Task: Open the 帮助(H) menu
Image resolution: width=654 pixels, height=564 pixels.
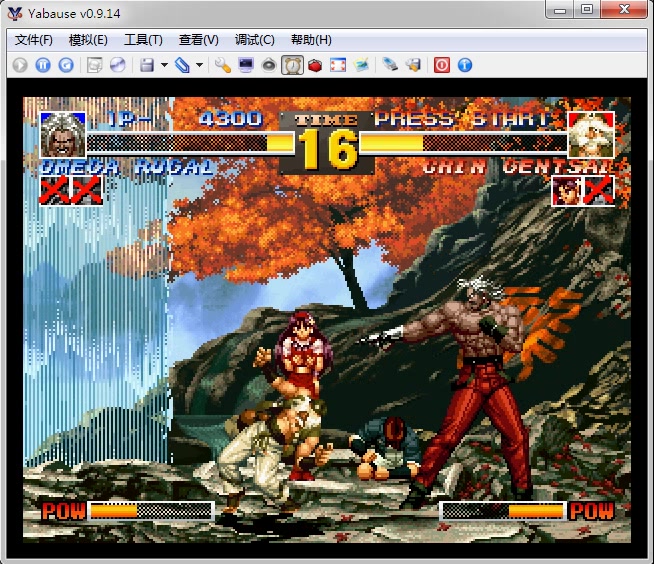Action: point(311,40)
